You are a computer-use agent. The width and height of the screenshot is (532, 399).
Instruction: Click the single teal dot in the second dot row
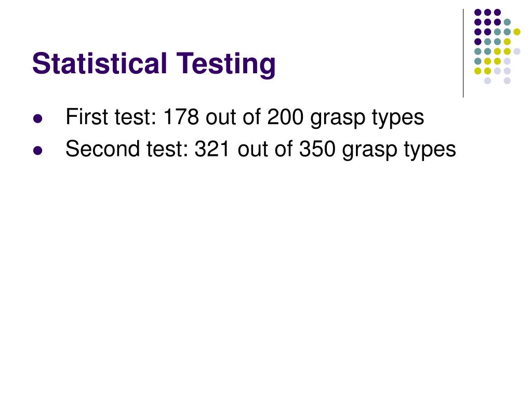507,22
